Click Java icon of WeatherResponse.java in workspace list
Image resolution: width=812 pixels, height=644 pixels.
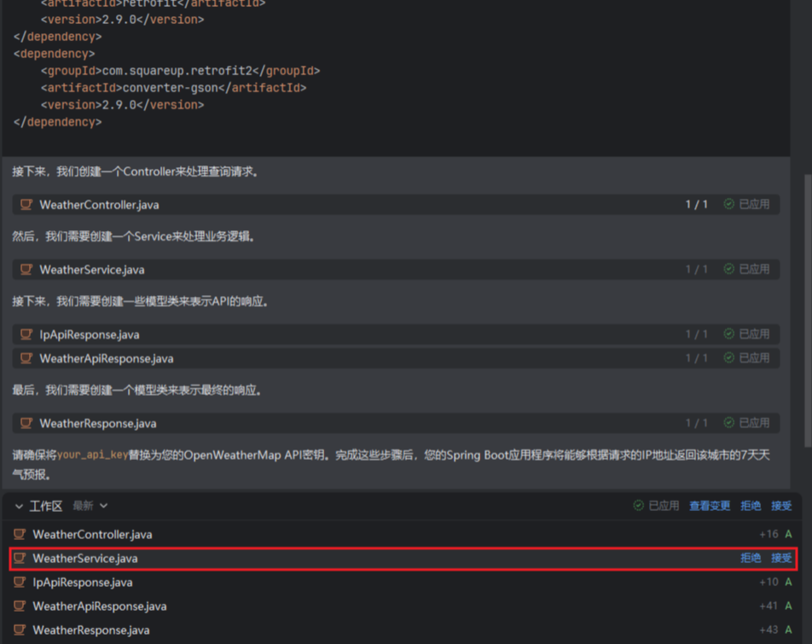[20, 630]
